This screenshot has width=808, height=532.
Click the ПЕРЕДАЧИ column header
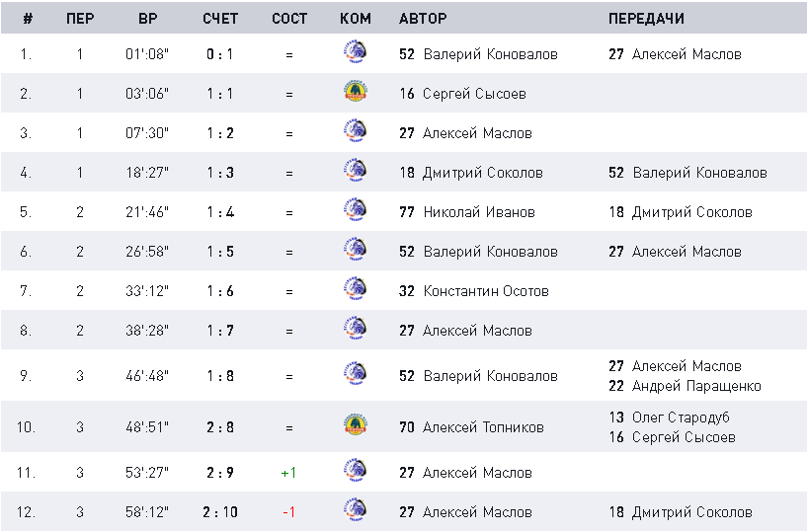646,19
